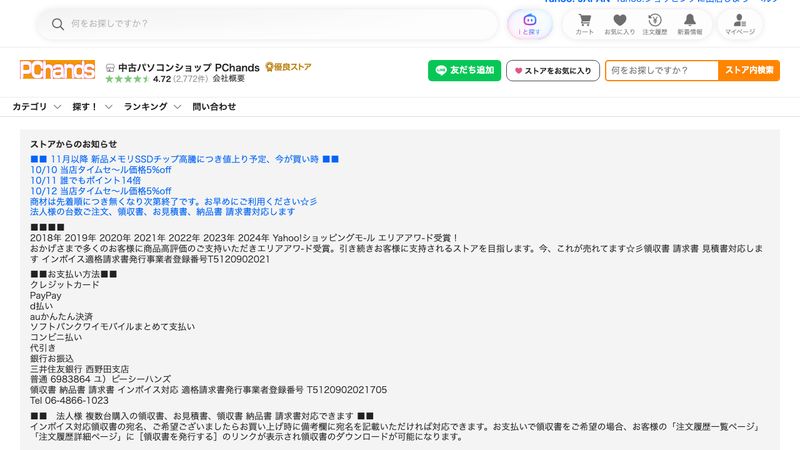Open the 法人様の台数ご注文 link
The height and width of the screenshot is (450, 800).
pos(162,212)
